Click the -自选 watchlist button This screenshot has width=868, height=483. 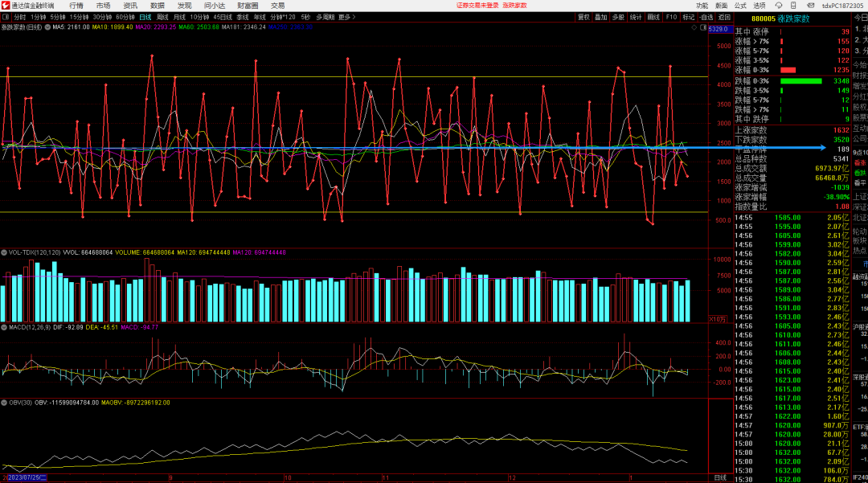click(706, 17)
